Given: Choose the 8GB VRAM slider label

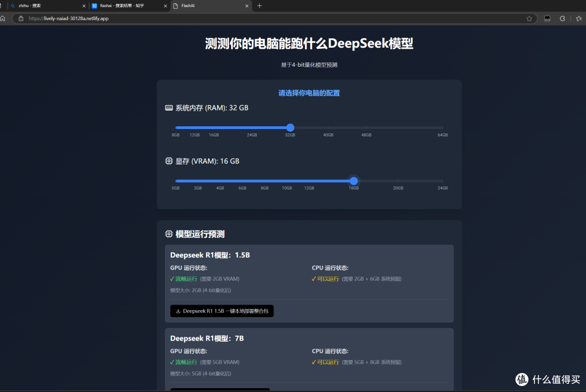Looking at the screenshot, I should [x=265, y=188].
